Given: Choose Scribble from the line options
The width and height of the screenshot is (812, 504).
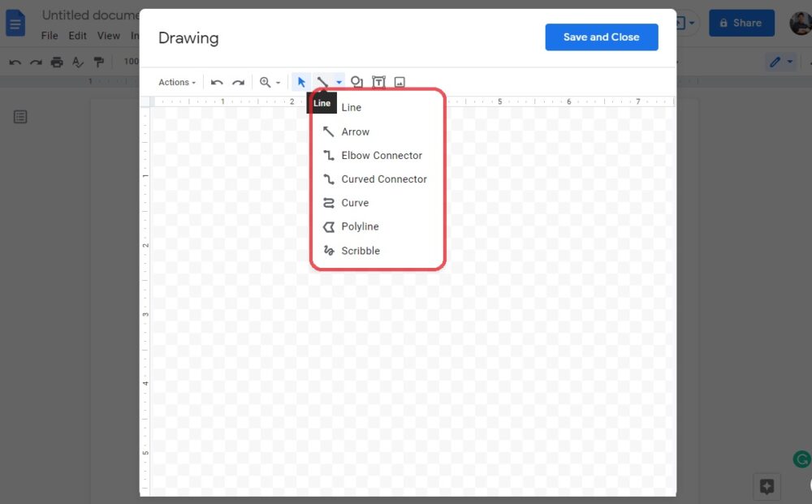Looking at the screenshot, I should [361, 251].
